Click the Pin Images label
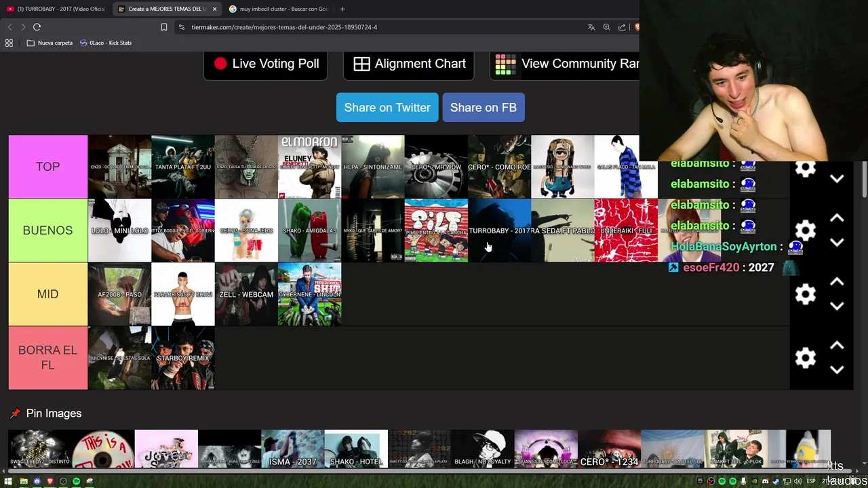The image size is (868, 488). point(54,413)
